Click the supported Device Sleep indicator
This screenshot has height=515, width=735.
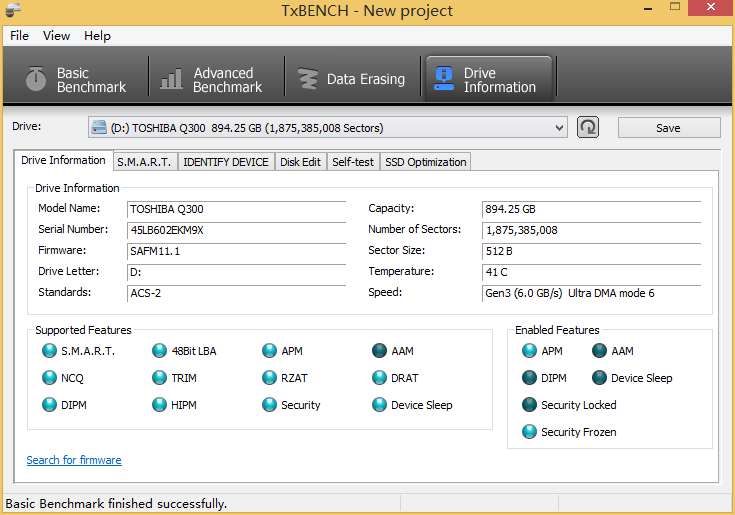(379, 405)
